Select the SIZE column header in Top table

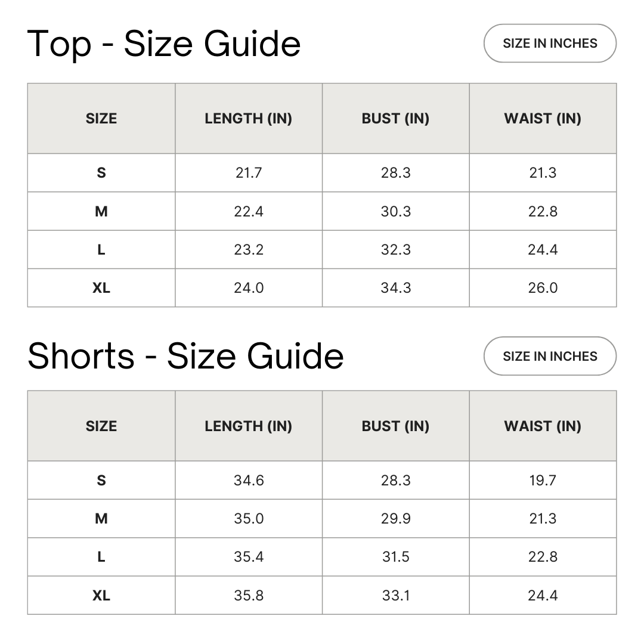(x=101, y=119)
